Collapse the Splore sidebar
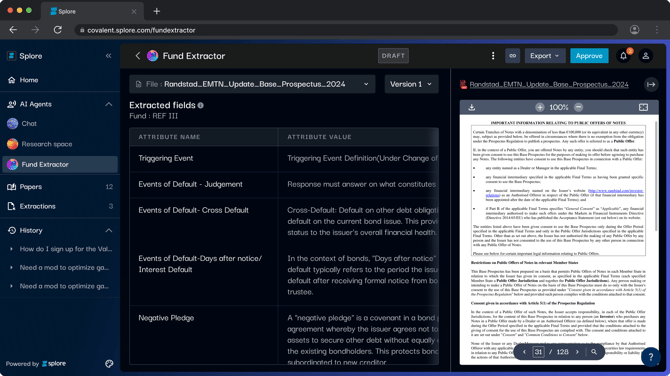Viewport: 670px width, 376px height. click(109, 56)
